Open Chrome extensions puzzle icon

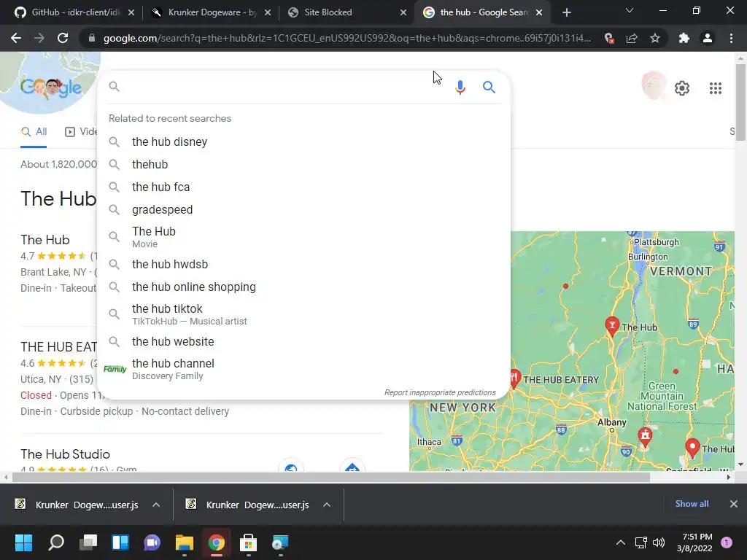tap(684, 38)
